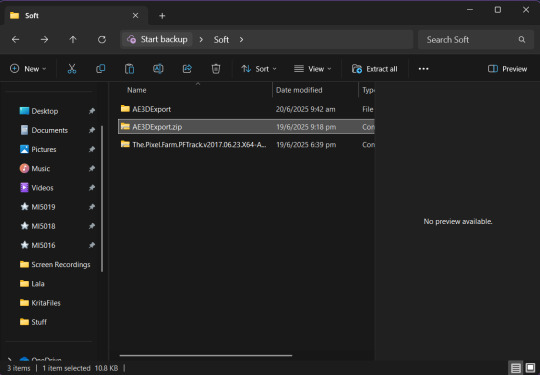Click the search magnifier icon

[522, 40]
